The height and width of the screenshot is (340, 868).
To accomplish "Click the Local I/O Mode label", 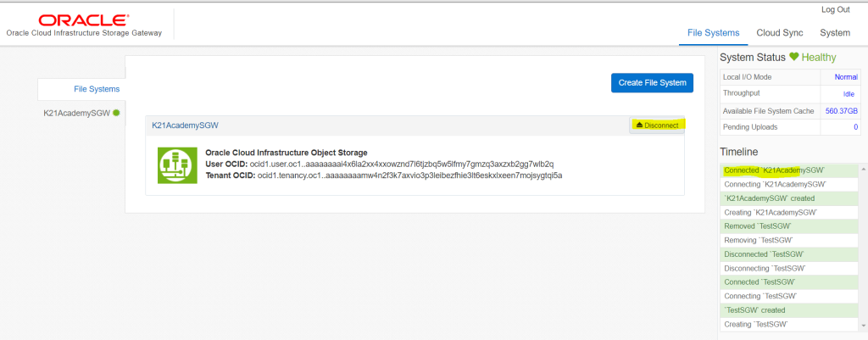I will tap(748, 77).
